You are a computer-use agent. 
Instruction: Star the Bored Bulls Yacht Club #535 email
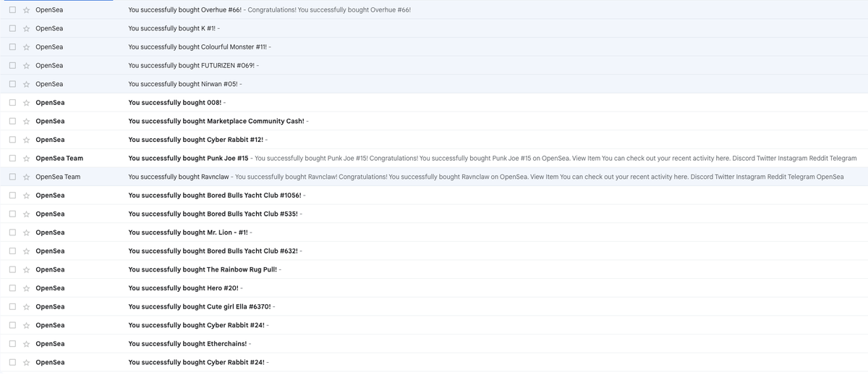27,214
